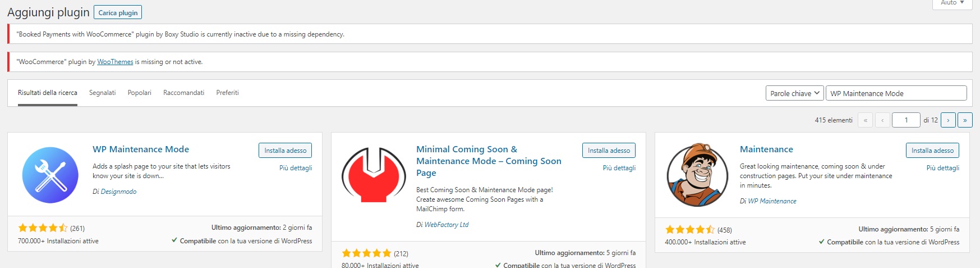Image resolution: width=980 pixels, height=268 pixels.
Task: Click the 415 elementi count text
Action: click(834, 120)
